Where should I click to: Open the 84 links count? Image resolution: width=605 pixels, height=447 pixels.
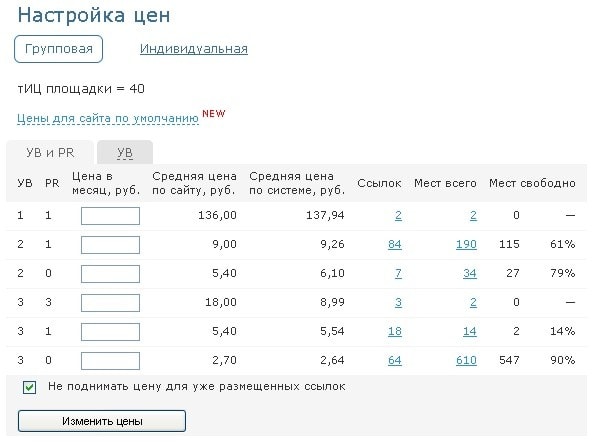pyautogui.click(x=394, y=245)
